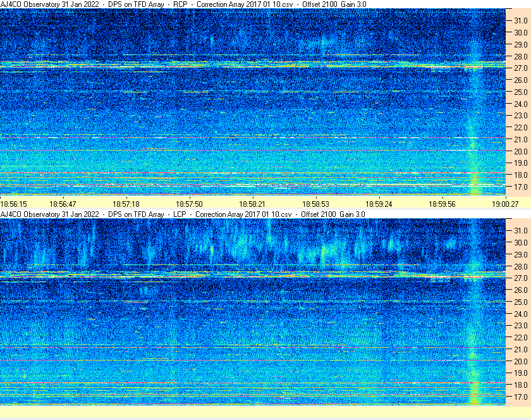This screenshot has width=531, height=420.
Task: Click the 19:00:27 end time label
Action: [505, 204]
